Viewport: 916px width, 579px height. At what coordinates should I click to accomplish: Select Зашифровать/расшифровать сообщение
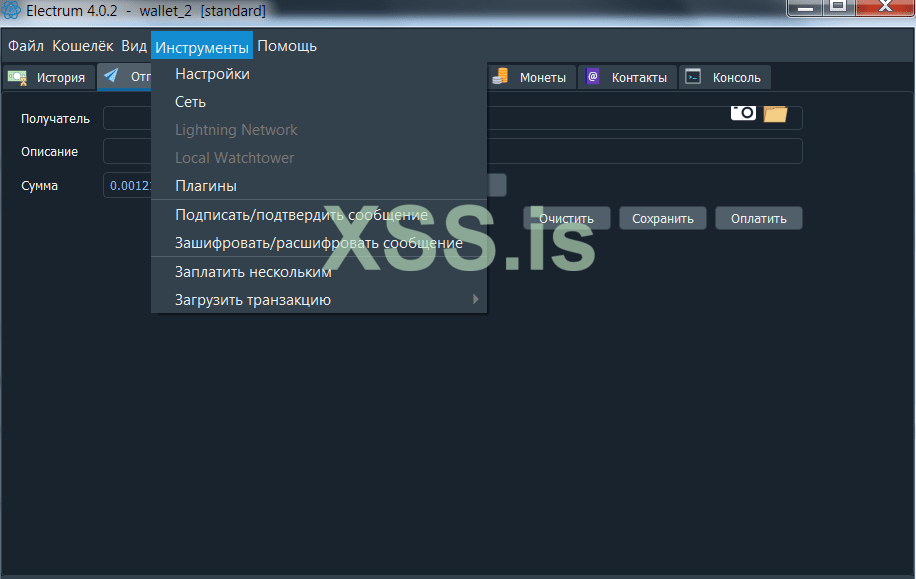319,243
